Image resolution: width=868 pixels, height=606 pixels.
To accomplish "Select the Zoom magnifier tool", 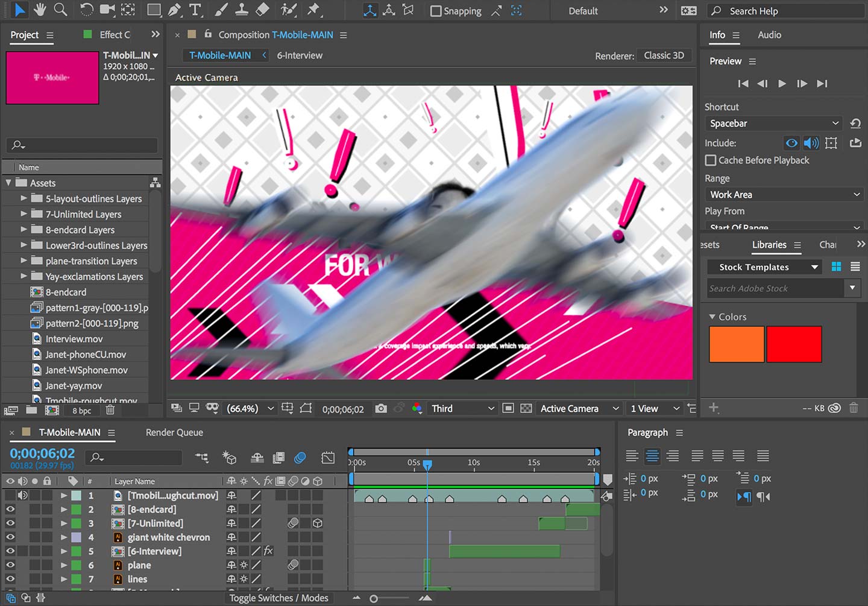I will tap(60, 10).
